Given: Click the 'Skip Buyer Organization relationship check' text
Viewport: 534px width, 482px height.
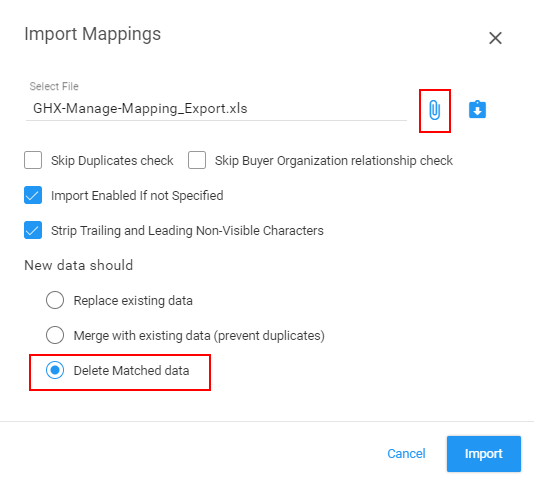Looking at the screenshot, I should coord(334,161).
